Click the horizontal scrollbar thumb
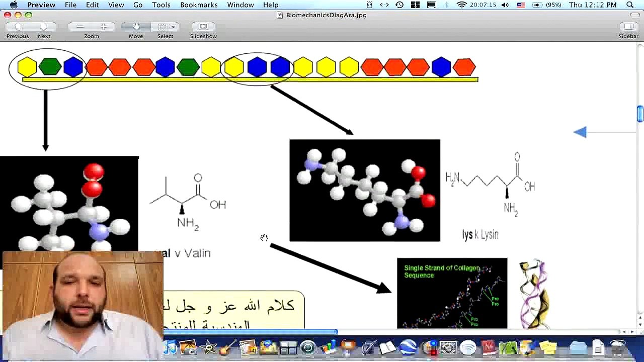Viewport: 644px width, 362px height. 250,332
